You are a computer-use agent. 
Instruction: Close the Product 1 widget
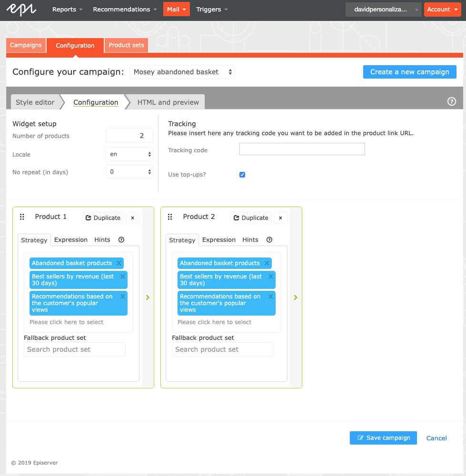pyautogui.click(x=132, y=218)
